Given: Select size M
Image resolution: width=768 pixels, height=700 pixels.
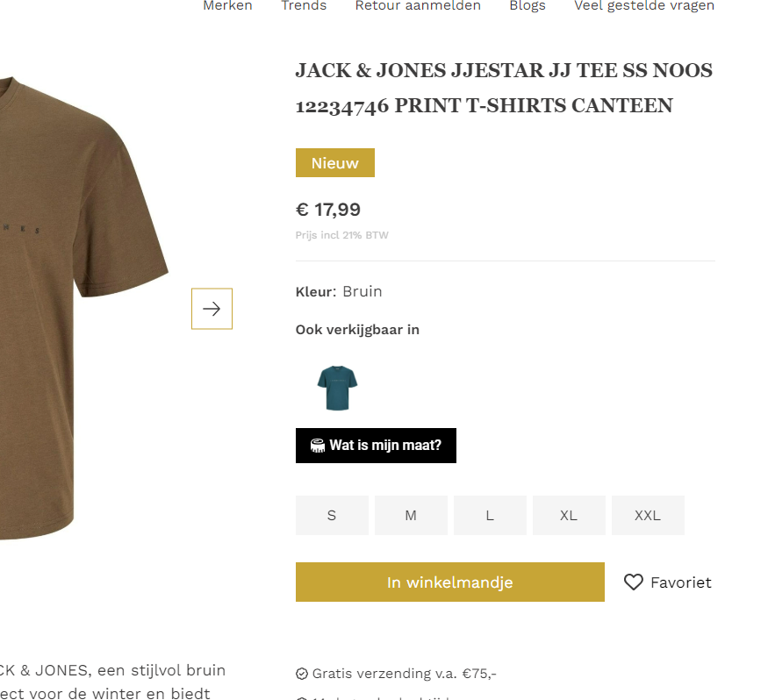Looking at the screenshot, I should [411, 516].
